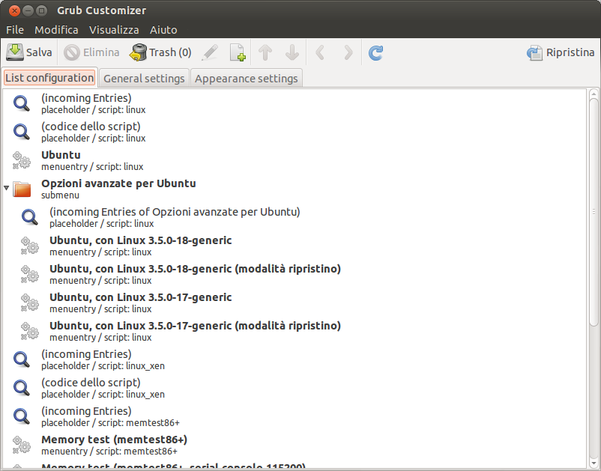Click the gear icon beside Ubuntu entry
The image size is (601, 471).
tap(21, 160)
